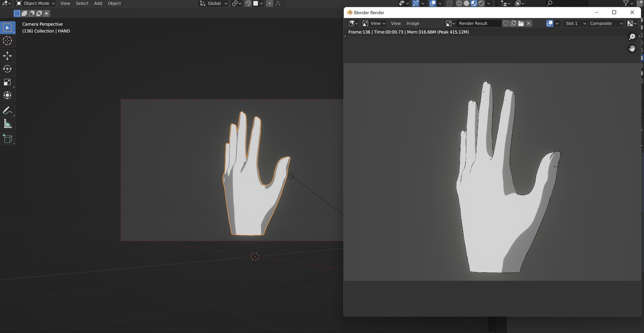Open View menu in Blender Render window
Image resolution: width=644 pixels, height=333 pixels.
(x=396, y=23)
